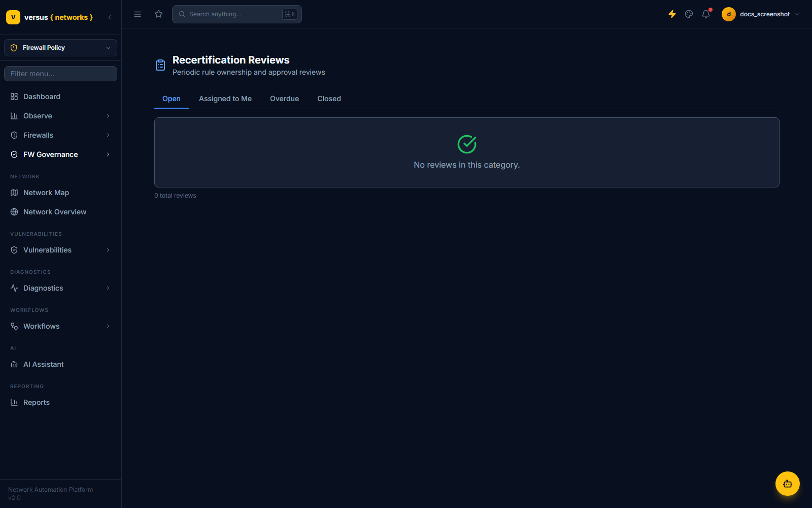812x508 pixels.
Task: Click the Reports chart icon in sidebar
Action: (x=14, y=402)
